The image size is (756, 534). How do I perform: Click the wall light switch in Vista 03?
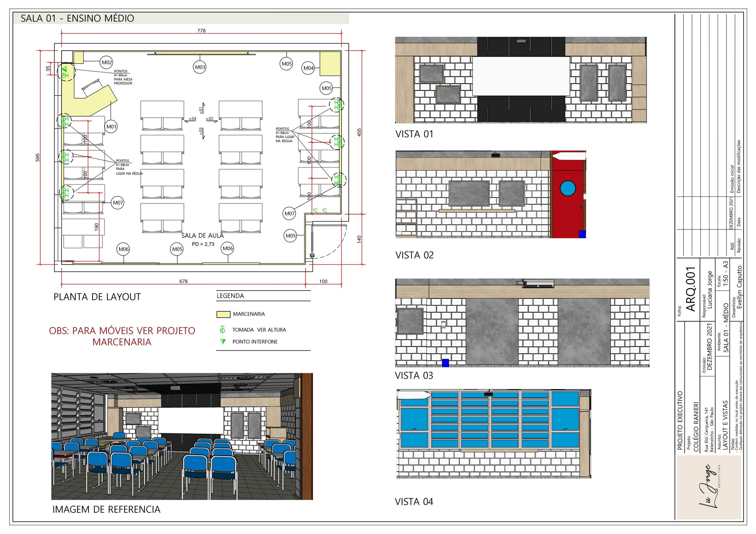point(443,324)
